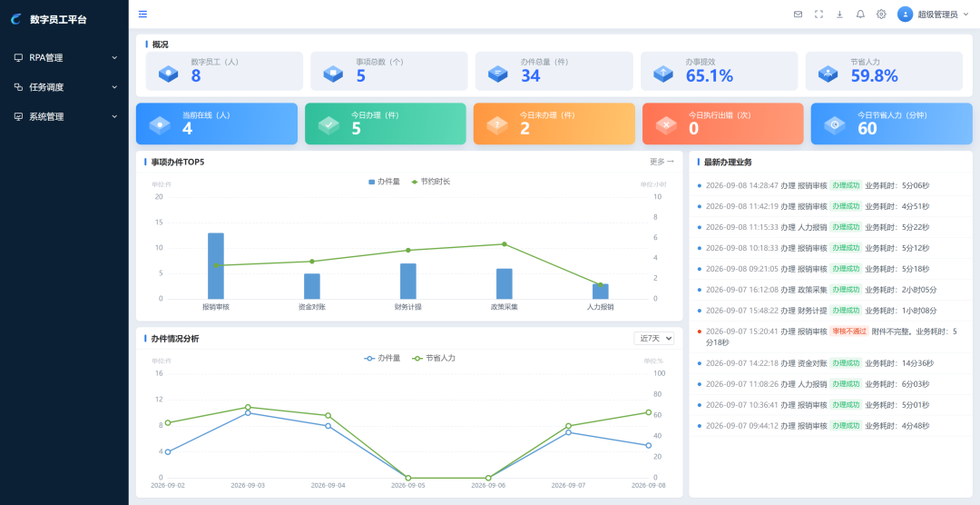This screenshot has width=980, height=505.
Task: Click the RPA管理 monitor icon
Action: click(x=19, y=57)
